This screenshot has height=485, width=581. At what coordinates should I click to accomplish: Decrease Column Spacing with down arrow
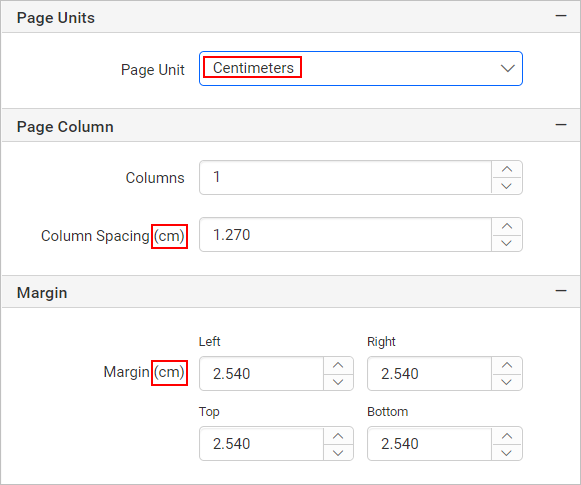[x=507, y=243]
